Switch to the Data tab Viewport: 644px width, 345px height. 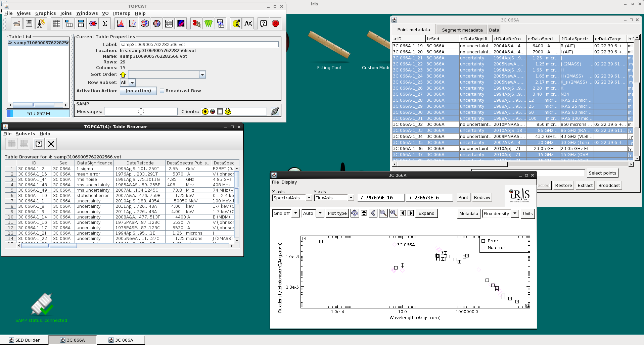[494, 30]
